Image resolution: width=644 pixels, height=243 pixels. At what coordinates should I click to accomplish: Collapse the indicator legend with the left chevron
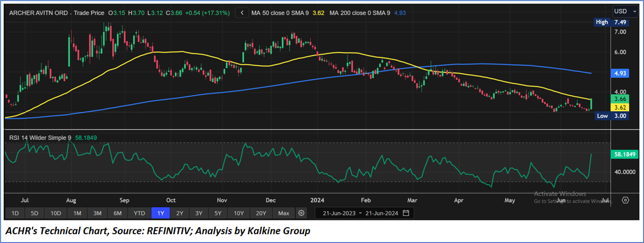click(x=242, y=13)
